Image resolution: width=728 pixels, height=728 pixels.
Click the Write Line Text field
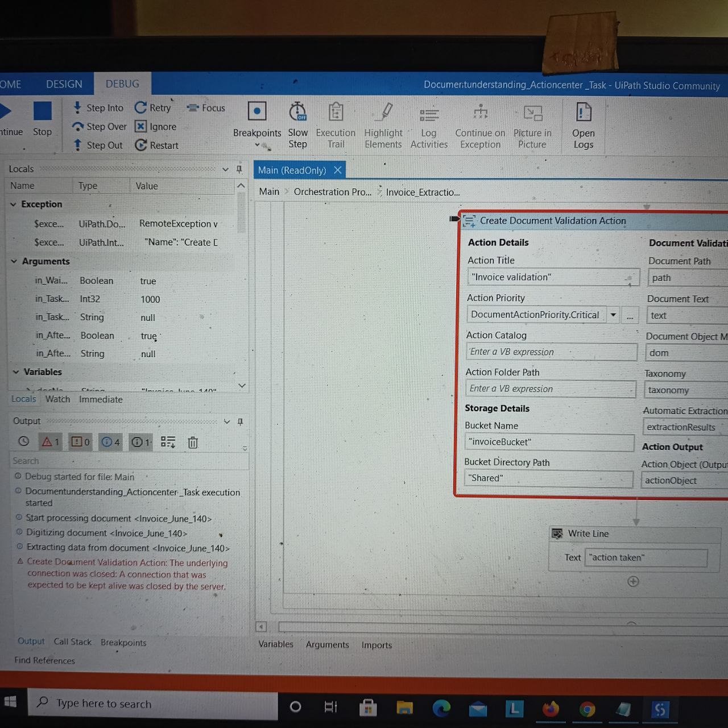(646, 557)
